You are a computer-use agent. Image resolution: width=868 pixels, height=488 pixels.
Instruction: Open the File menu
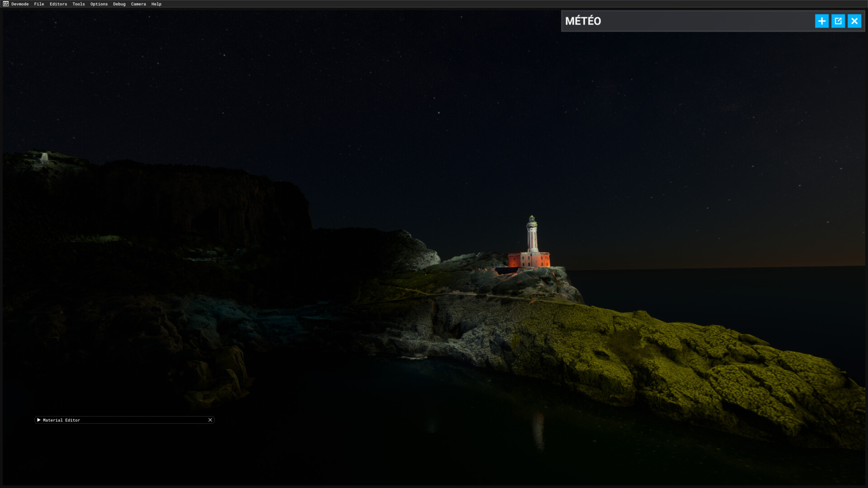[x=39, y=4]
